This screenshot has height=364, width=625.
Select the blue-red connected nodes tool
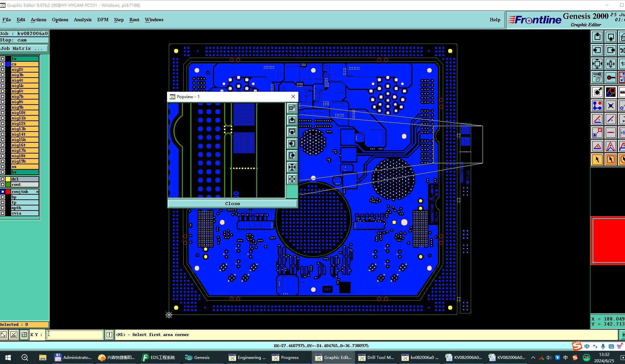coord(597,106)
